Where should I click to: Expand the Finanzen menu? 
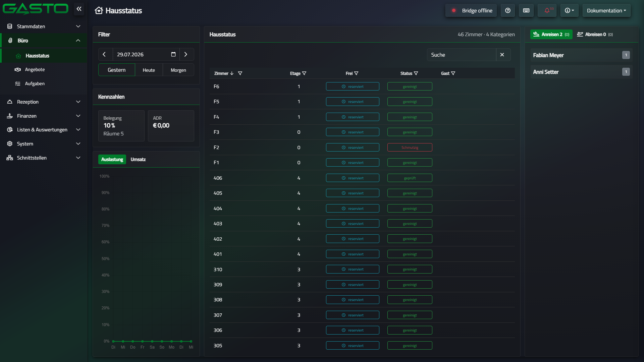click(44, 116)
